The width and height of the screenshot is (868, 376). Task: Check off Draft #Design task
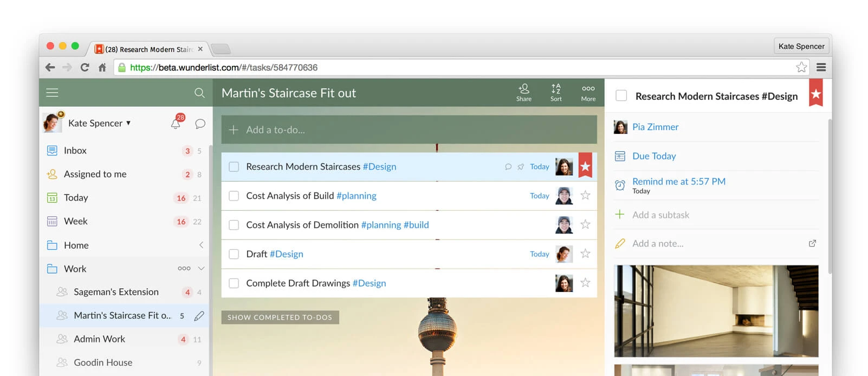[234, 254]
